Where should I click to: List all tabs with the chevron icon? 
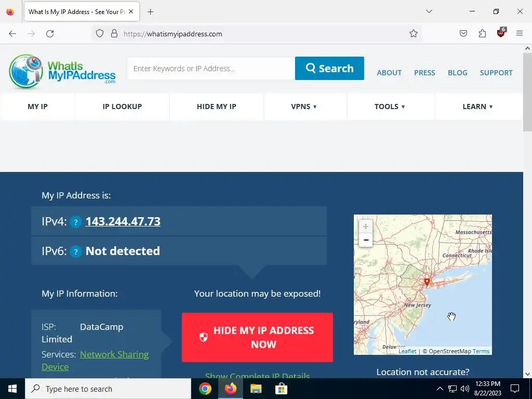(429, 11)
